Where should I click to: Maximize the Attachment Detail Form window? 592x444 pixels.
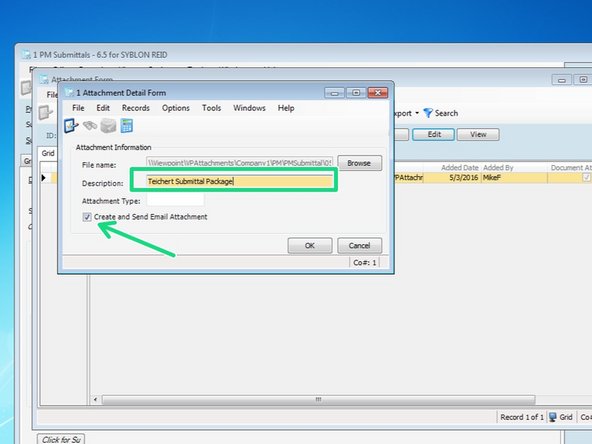tap(356, 93)
